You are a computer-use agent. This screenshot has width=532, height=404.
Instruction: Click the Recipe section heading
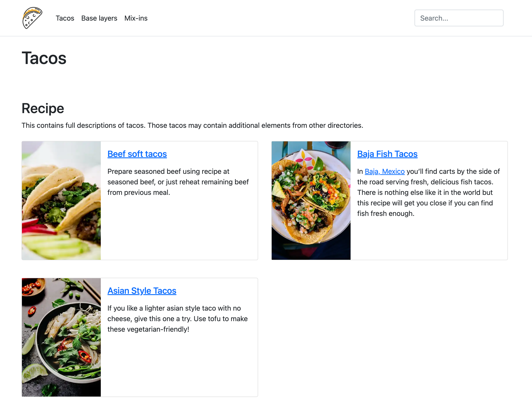pos(43,109)
